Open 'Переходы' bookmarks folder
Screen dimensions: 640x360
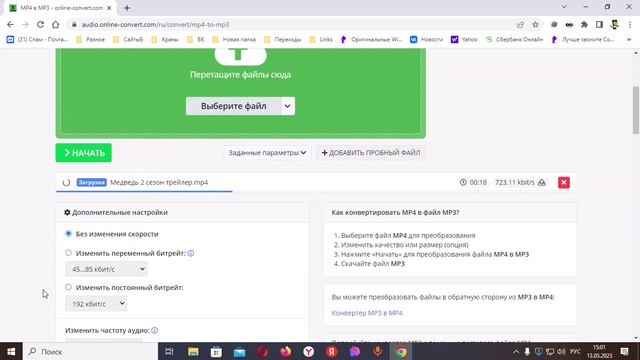tap(283, 39)
